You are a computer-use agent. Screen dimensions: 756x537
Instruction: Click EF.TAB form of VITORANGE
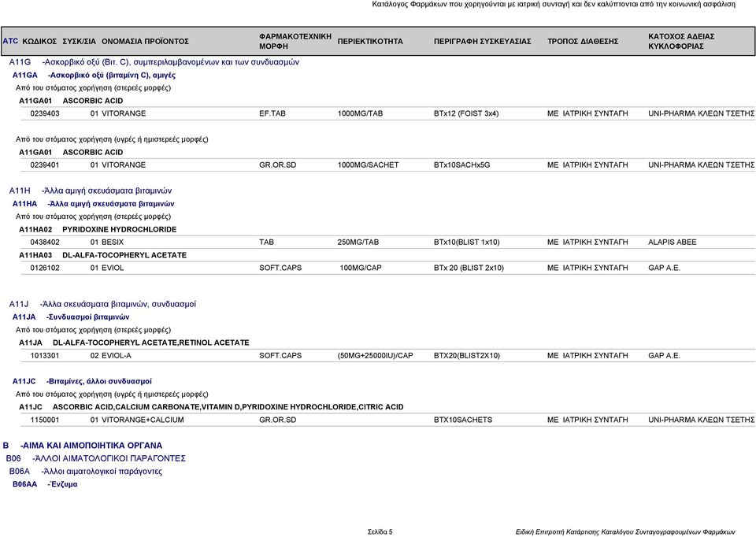(272, 113)
